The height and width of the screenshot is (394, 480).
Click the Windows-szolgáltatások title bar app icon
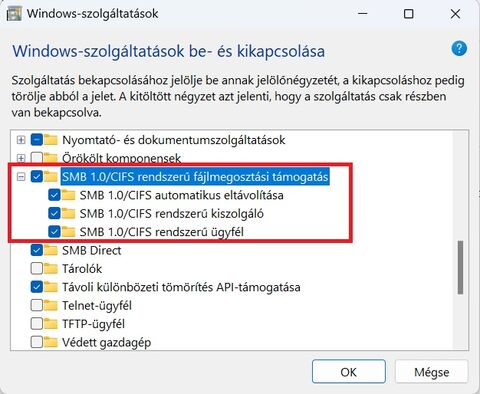click(x=14, y=14)
